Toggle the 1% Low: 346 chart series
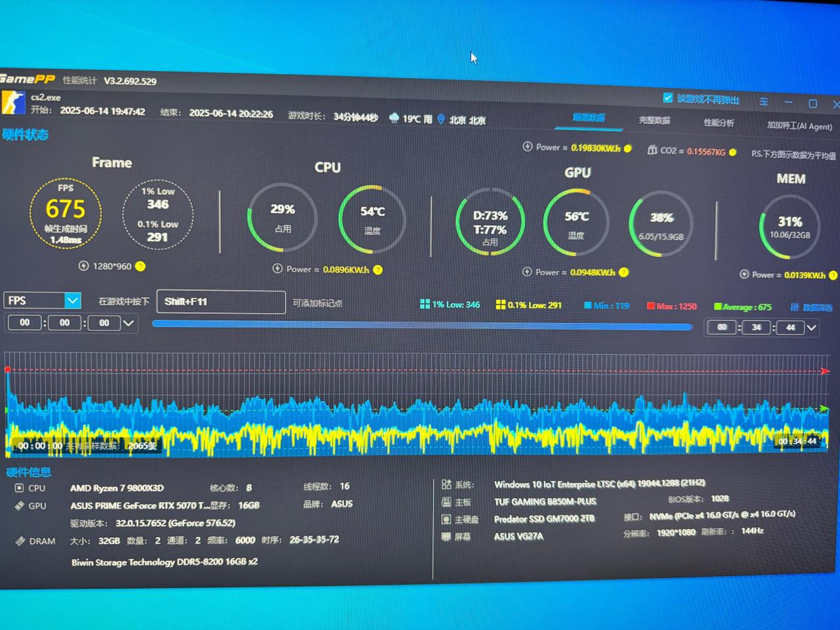The height and width of the screenshot is (630, 840). click(450, 304)
